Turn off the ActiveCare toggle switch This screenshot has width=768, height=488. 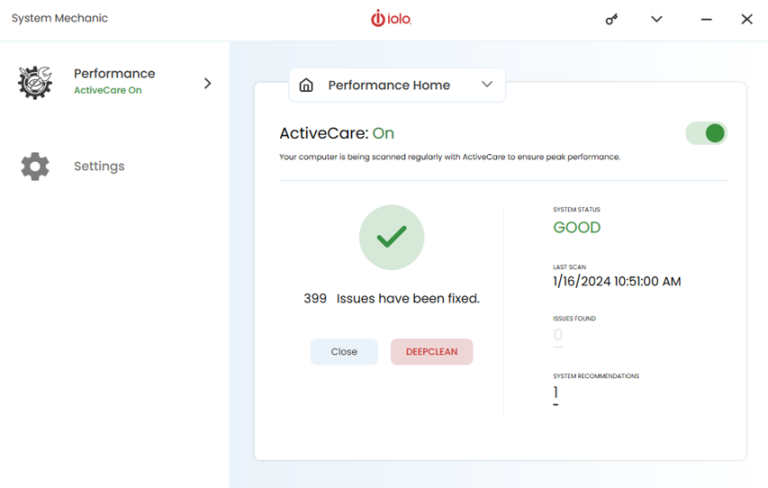(706, 133)
